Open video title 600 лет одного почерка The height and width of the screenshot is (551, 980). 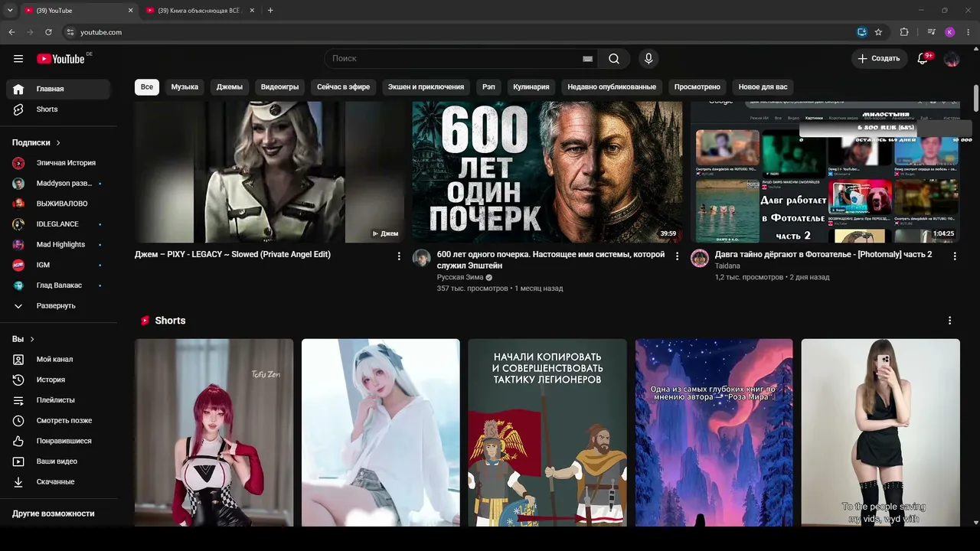pyautogui.click(x=551, y=259)
